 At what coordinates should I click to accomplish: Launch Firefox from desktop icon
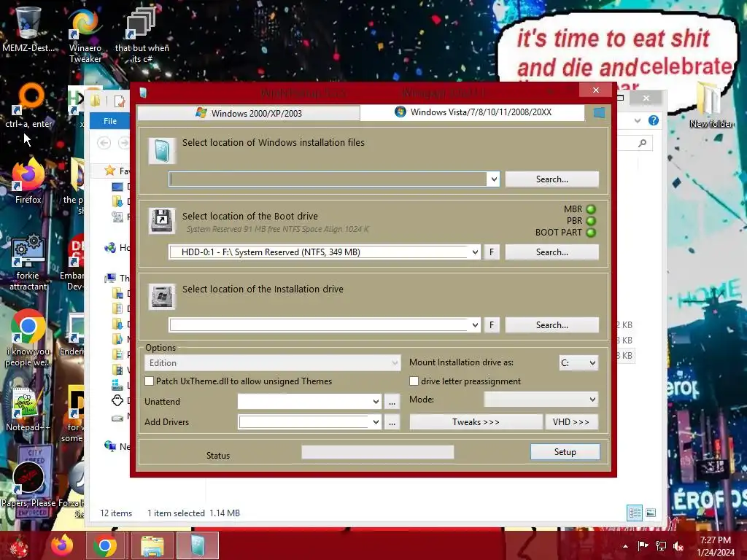[x=28, y=181]
